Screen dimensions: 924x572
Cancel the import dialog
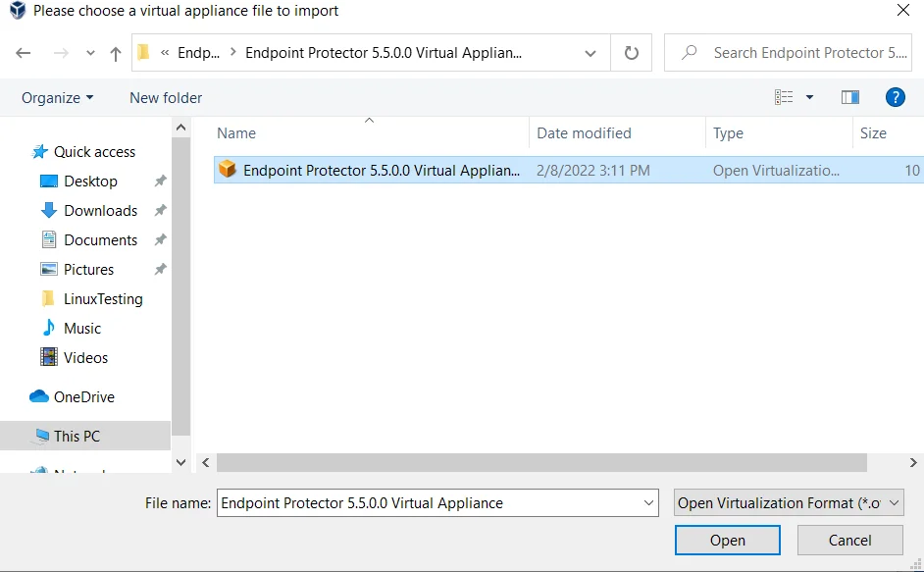[849, 541]
